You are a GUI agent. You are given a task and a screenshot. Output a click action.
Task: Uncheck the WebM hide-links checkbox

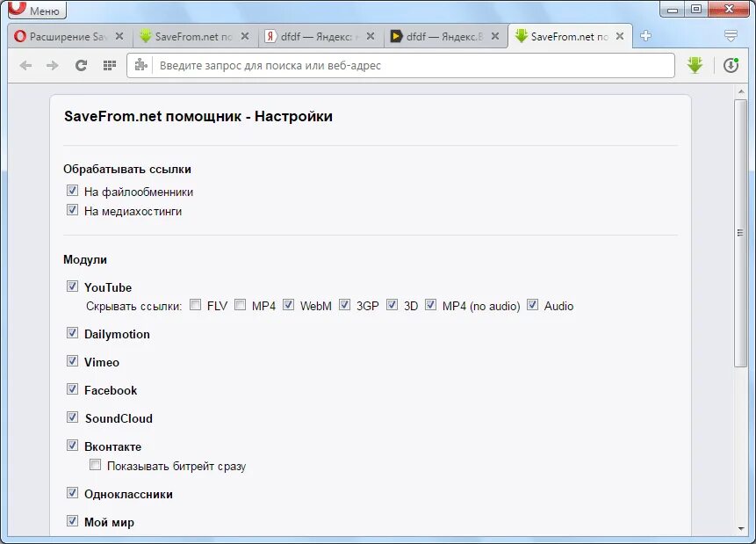[x=288, y=305]
